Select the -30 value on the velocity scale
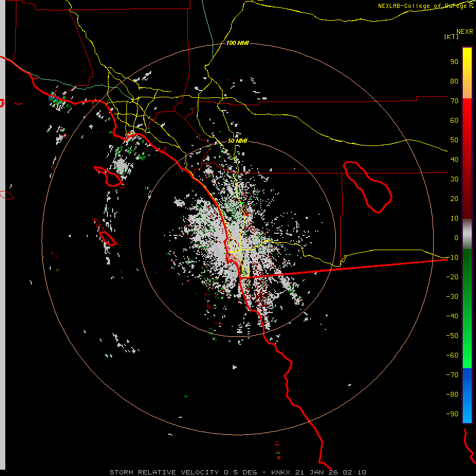 [x=452, y=297]
